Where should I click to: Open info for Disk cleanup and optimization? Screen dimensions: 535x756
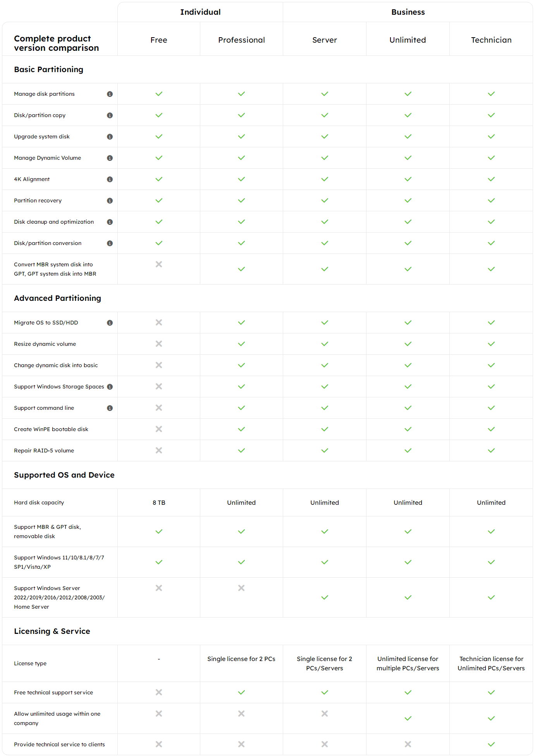tap(110, 222)
